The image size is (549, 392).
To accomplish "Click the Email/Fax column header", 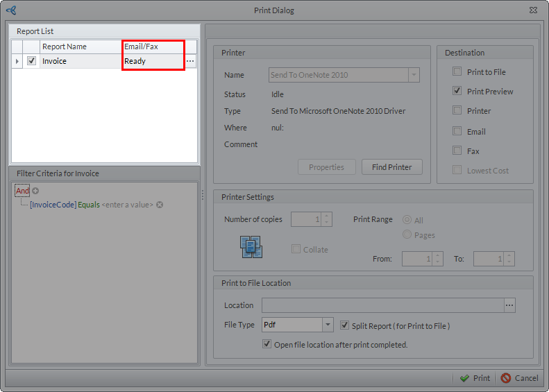I will pyautogui.click(x=153, y=46).
